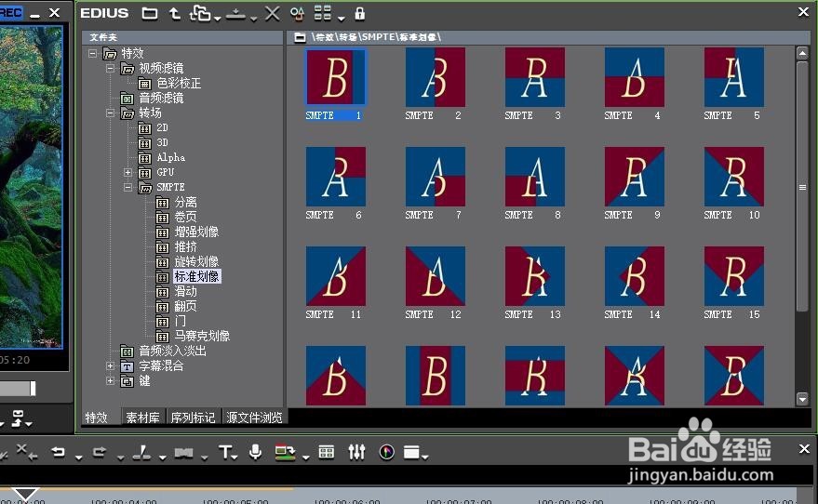Click the render sequence icon in the timeline toolbar
Image resolution: width=818 pixels, height=504 pixels.
pyautogui.click(x=285, y=453)
